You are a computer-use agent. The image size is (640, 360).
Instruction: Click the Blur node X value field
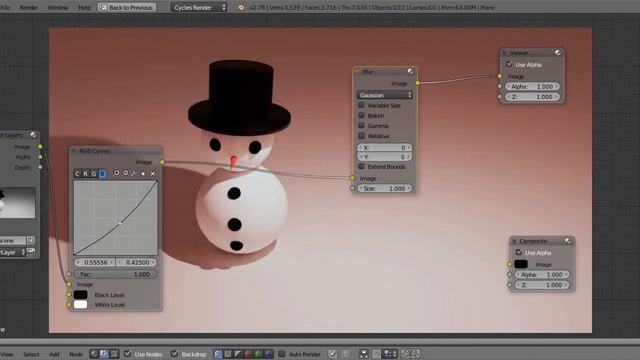point(385,147)
